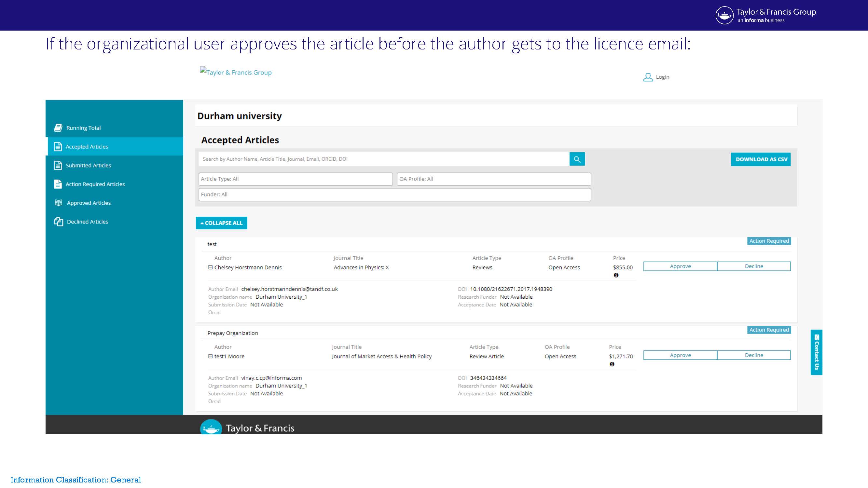Screen dimensions: 868x488
Task: Click article title 'test'
Action: [212, 244]
